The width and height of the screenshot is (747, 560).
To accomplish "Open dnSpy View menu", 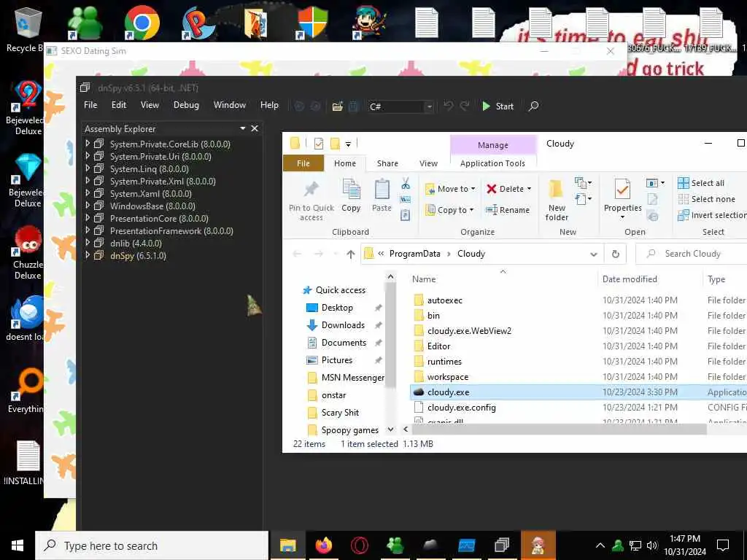I will click(150, 105).
